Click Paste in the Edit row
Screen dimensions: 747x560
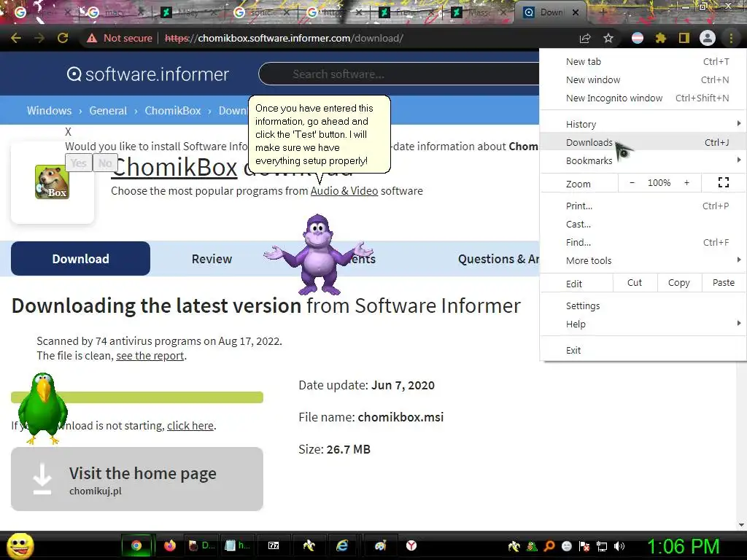point(723,283)
